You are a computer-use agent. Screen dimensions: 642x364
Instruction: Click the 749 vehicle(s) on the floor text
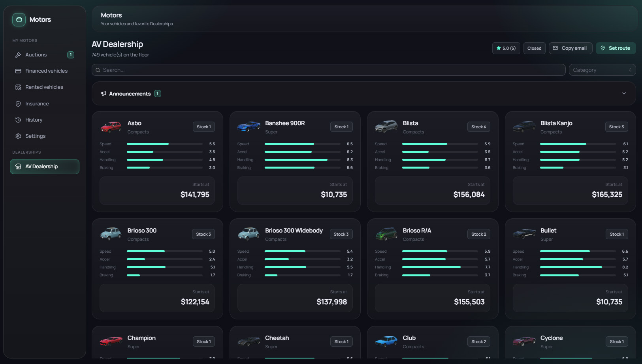120,55
